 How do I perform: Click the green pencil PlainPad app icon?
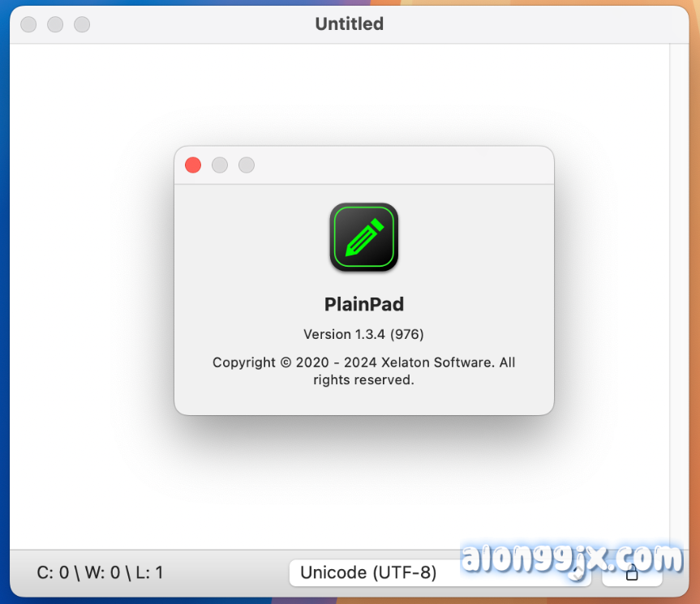tap(364, 237)
